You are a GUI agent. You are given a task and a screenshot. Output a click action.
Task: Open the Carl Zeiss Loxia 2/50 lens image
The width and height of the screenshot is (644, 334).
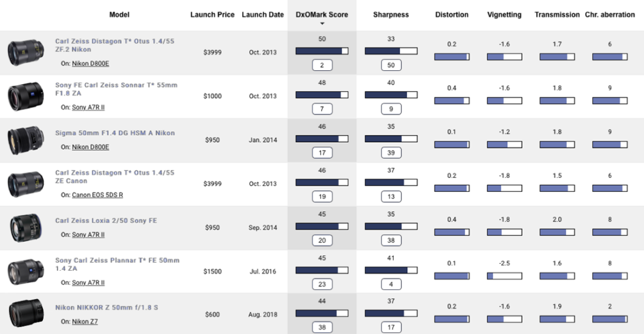click(23, 227)
